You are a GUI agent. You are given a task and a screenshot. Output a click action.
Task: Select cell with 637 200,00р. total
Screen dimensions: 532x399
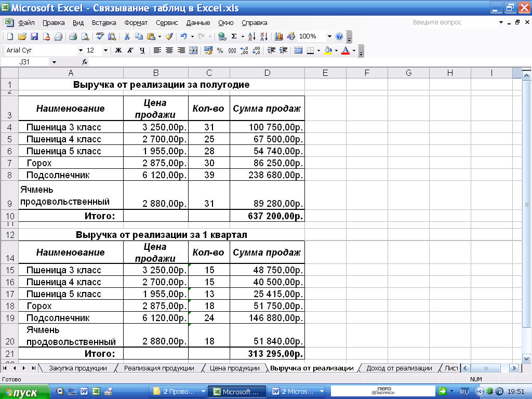pos(268,216)
